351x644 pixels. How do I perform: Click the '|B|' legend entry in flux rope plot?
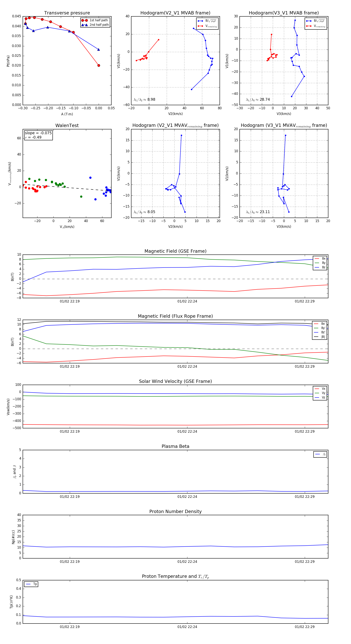tap(320, 337)
